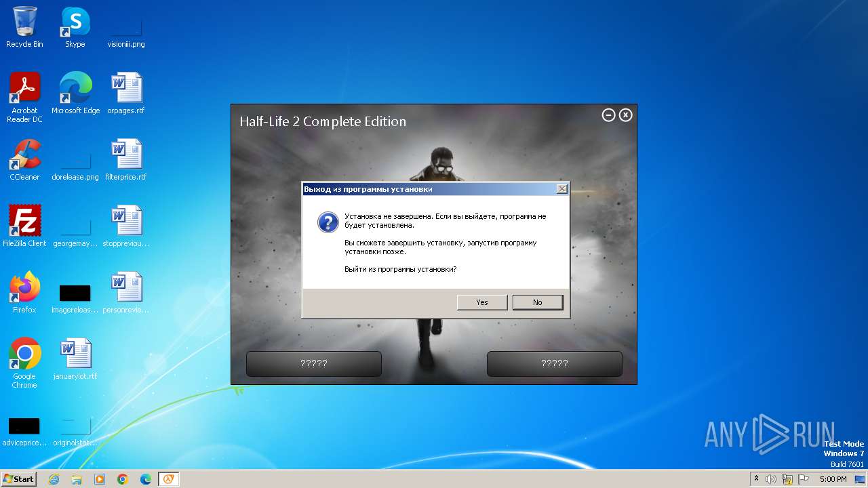Launch Microsoft Edge from desktop
The width and height of the screenshot is (868, 488).
(x=75, y=94)
